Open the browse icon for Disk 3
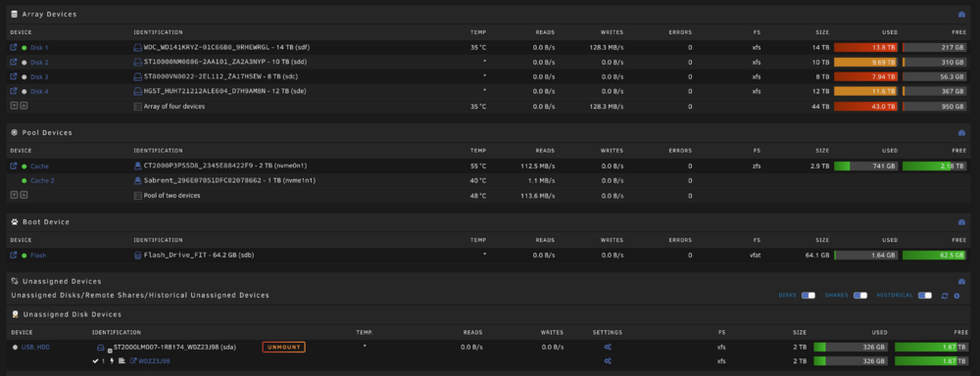 tap(14, 76)
